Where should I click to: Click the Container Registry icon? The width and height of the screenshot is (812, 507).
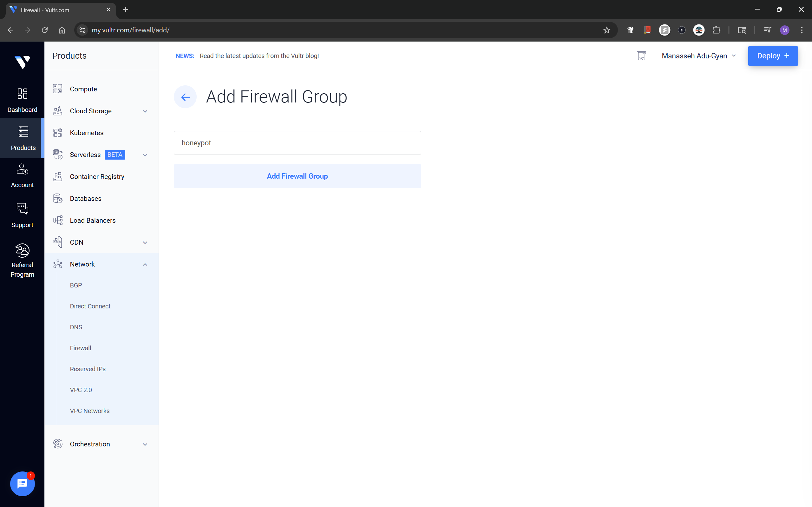[58, 176]
